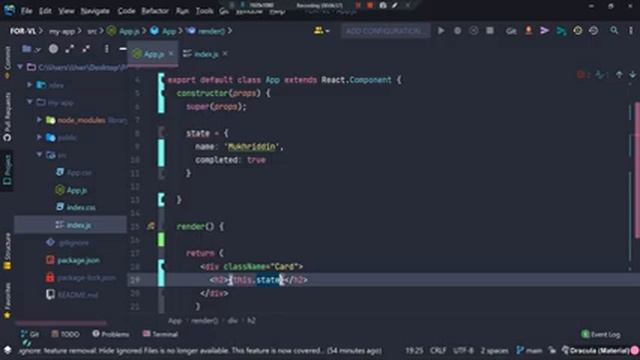Image resolution: width=640 pixels, height=360 pixels.
Task: Jump to next highlighted error arrow
Action: tap(632, 75)
